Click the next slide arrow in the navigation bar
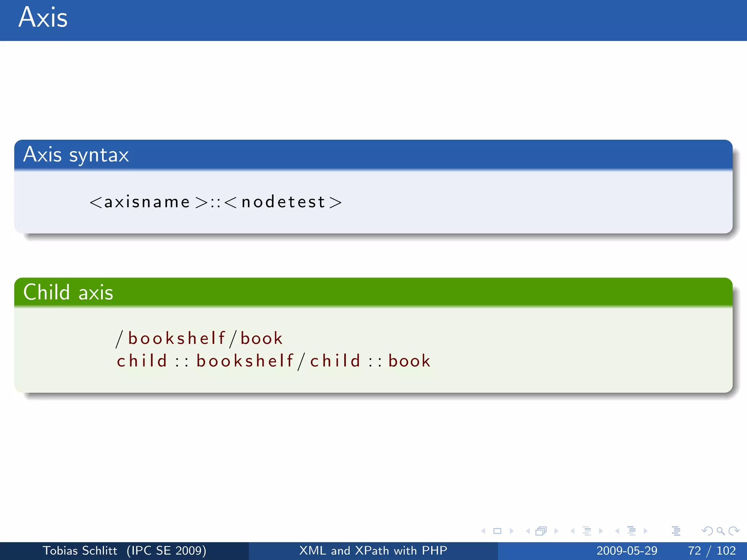This screenshot has height=560, width=747. pyautogui.click(x=511, y=531)
